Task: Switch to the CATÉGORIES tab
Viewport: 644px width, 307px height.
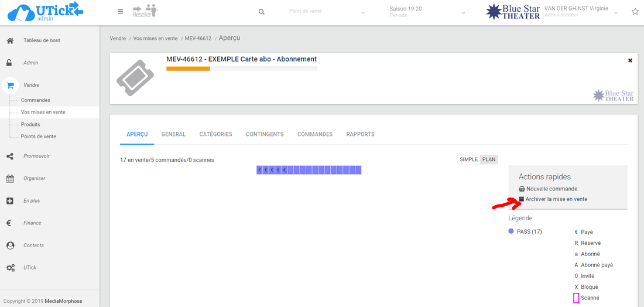Action: pos(215,134)
